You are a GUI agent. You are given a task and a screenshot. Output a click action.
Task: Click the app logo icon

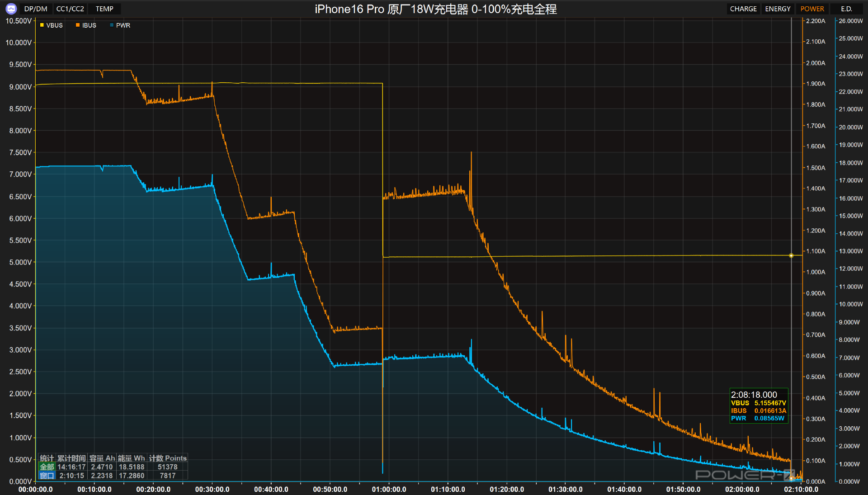pyautogui.click(x=11, y=9)
